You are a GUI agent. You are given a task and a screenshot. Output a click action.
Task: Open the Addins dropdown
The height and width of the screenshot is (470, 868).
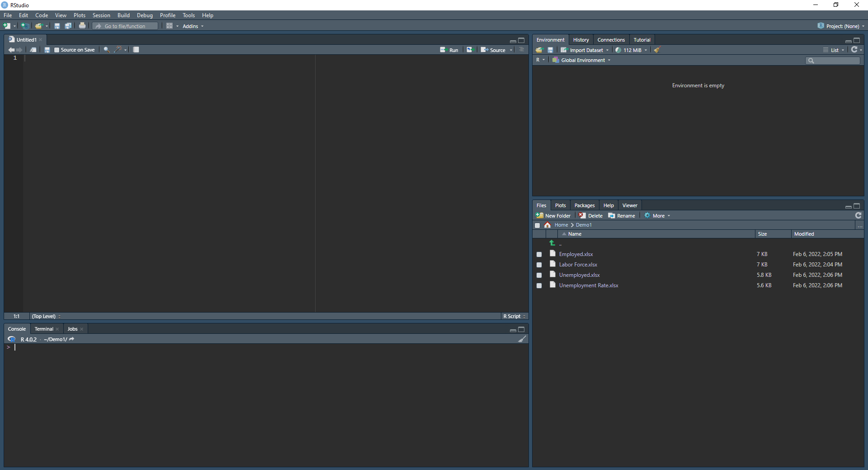193,26
